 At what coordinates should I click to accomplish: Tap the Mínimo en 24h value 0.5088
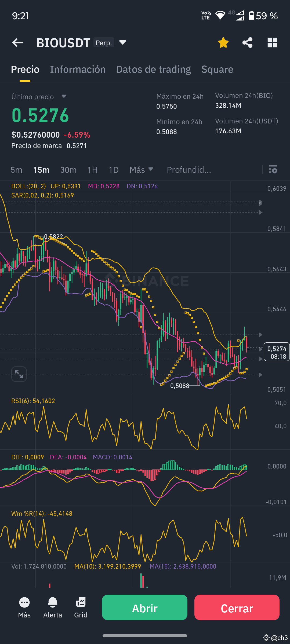pyautogui.click(x=166, y=132)
